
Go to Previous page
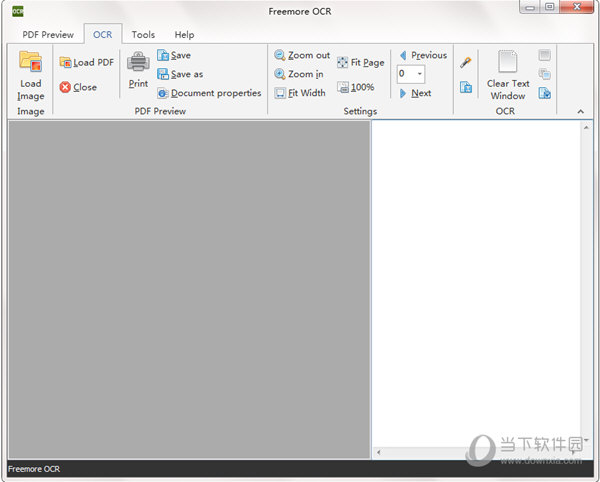[423, 55]
